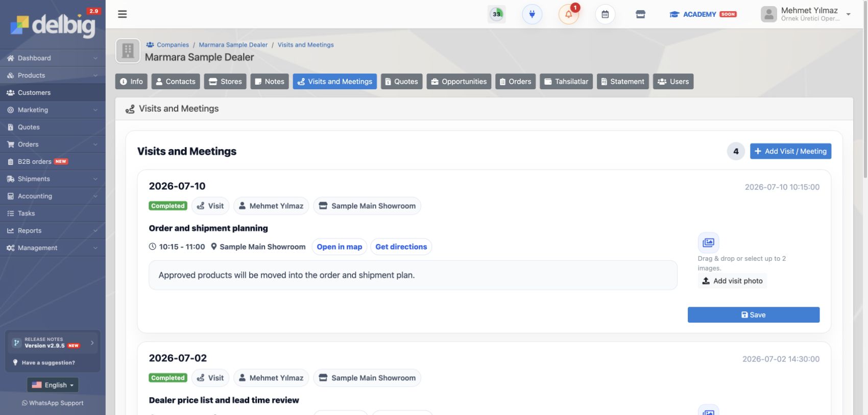
Task: Click the plug integrations icon
Action: [532, 14]
